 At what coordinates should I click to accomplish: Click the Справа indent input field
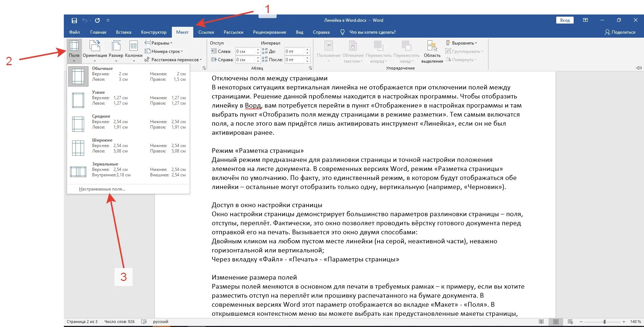point(245,60)
